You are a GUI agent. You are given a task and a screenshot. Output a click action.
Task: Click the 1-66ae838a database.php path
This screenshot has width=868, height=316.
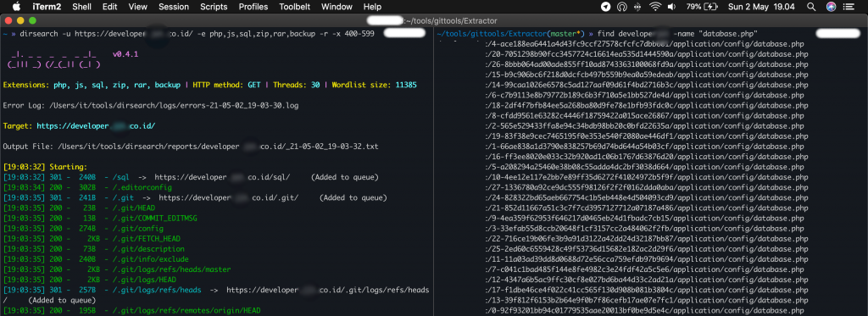coord(643,147)
